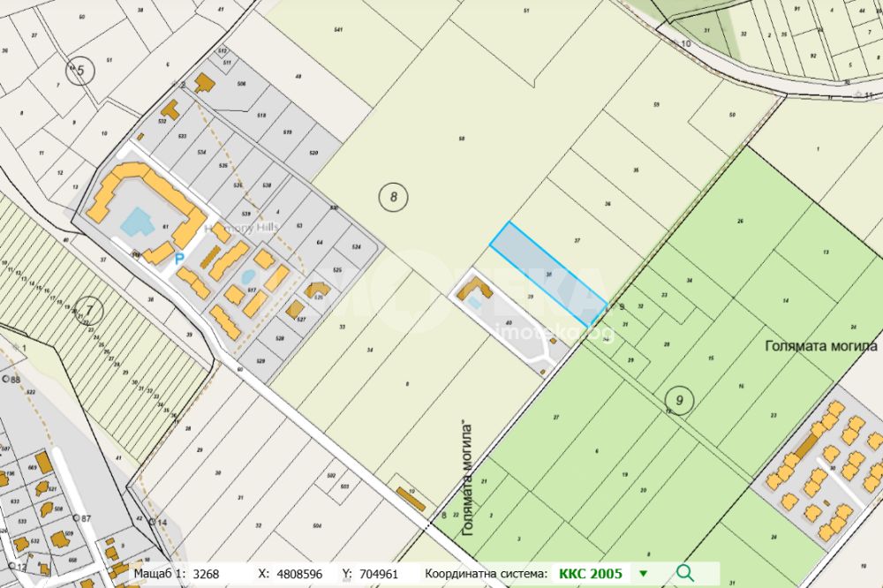Screen dimensions: 883x588
Task: Click the vertical Голямата могила road label
Action: [468, 479]
